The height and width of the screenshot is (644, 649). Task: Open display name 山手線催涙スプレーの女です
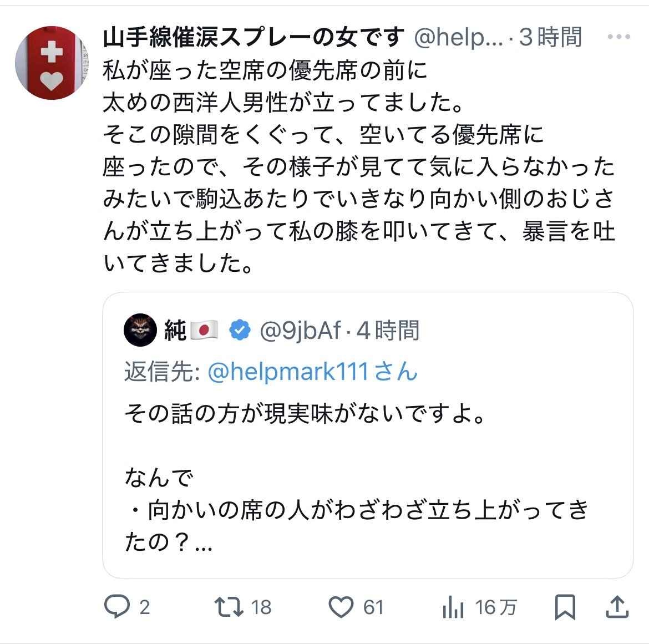[x=254, y=37]
